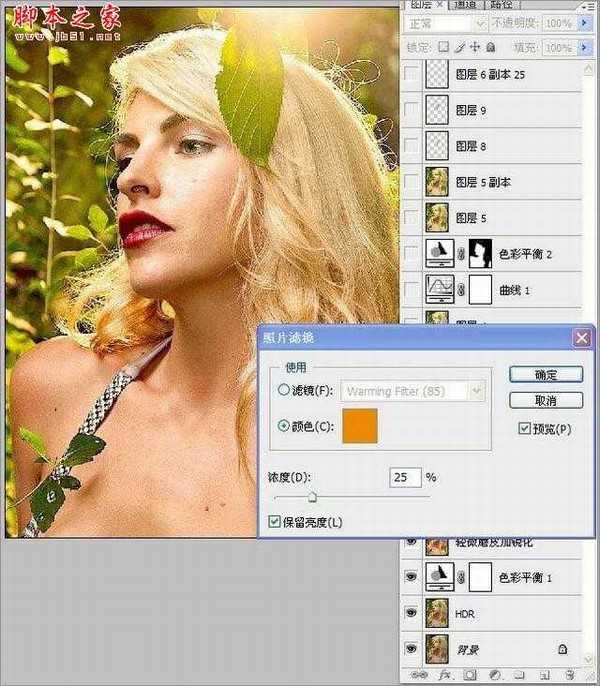Enable the 预览 preview checkbox
600x686 pixels.
[x=526, y=429]
